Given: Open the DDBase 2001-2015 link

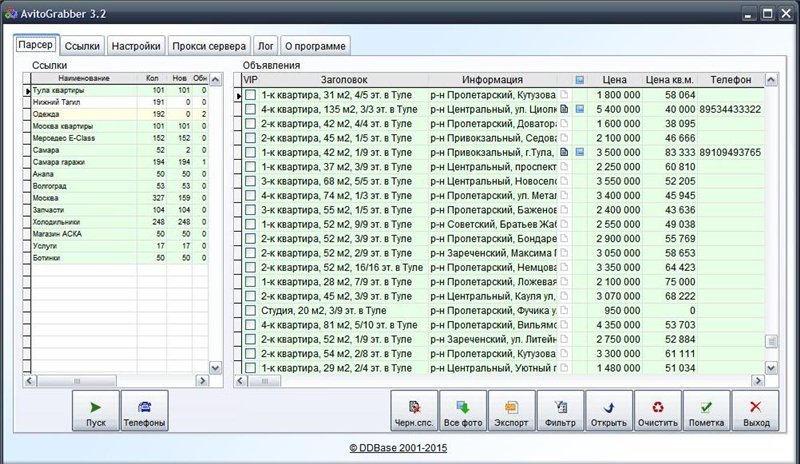Looking at the screenshot, I should [399, 448].
